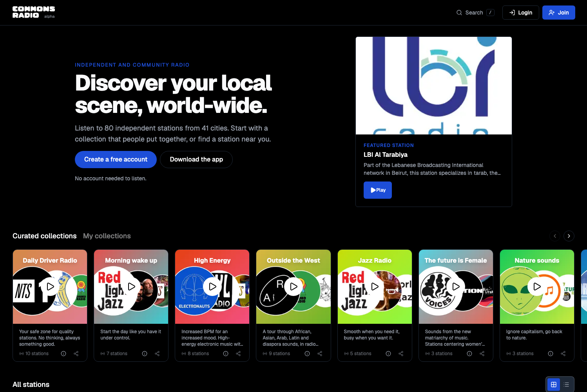This screenshot has height=392, width=587.
Task: Play the High Energy collection
Action: pos(212,287)
